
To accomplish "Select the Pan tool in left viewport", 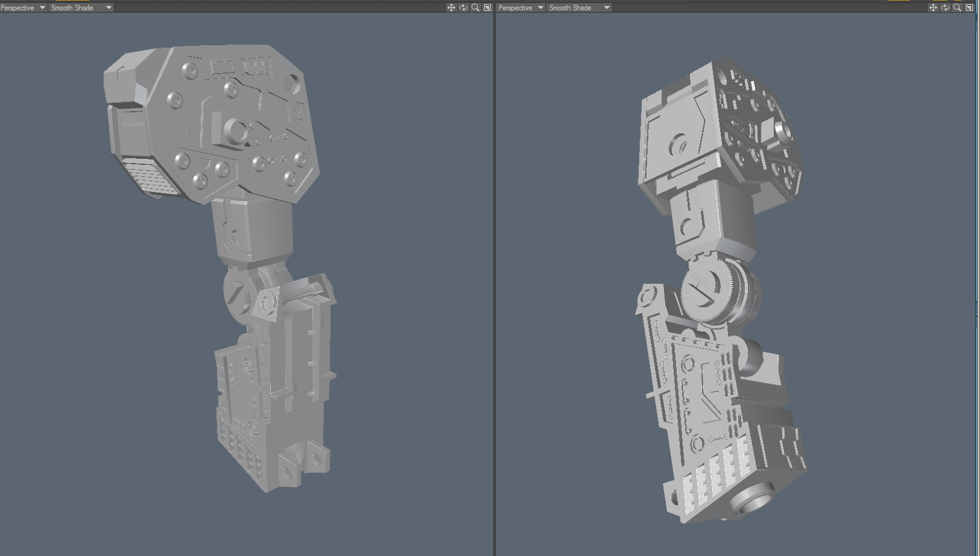I will (451, 8).
